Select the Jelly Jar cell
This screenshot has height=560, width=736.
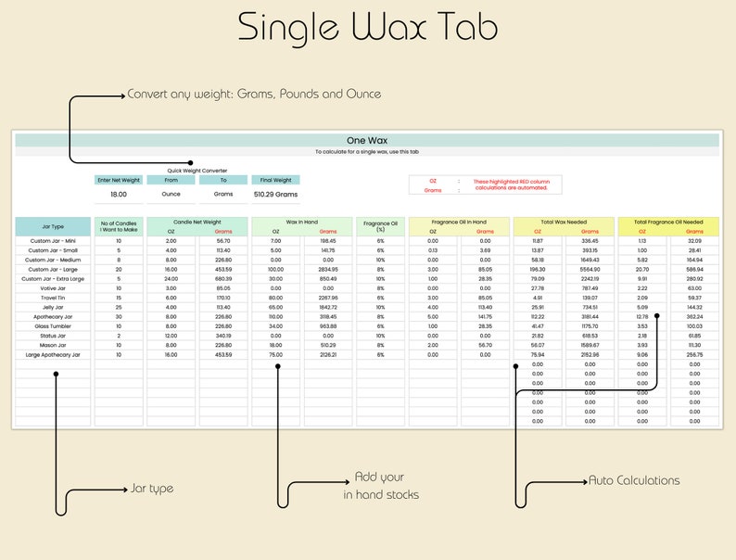point(53,308)
